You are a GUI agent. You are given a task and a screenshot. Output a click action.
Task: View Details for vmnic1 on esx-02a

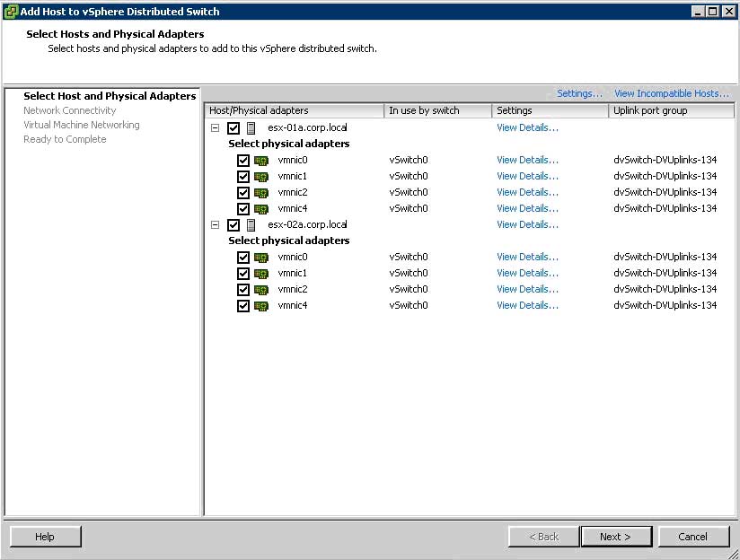(527, 273)
